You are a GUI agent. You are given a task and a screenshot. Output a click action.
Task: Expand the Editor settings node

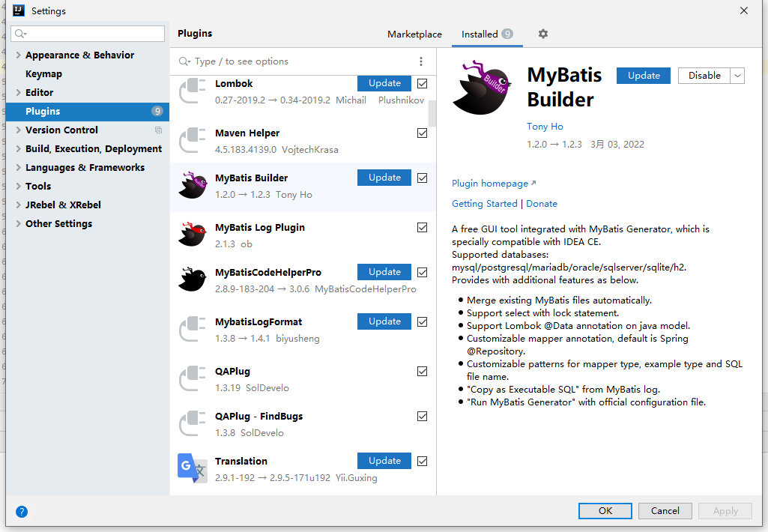tap(18, 92)
